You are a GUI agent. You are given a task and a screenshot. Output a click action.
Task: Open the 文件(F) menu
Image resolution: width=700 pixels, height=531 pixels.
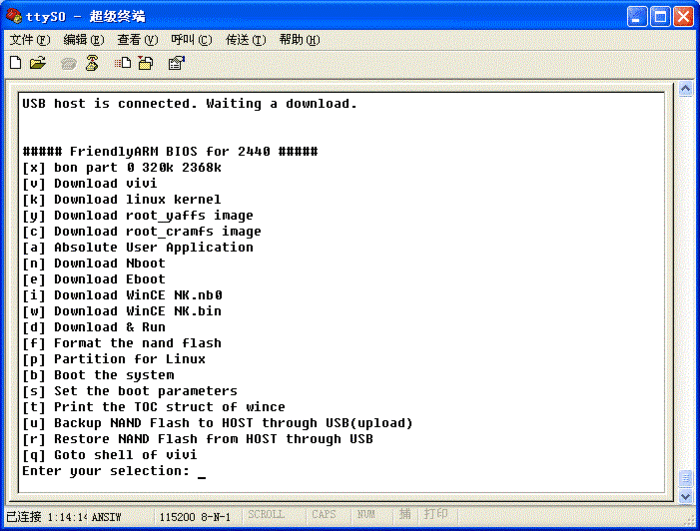pyautogui.click(x=30, y=40)
